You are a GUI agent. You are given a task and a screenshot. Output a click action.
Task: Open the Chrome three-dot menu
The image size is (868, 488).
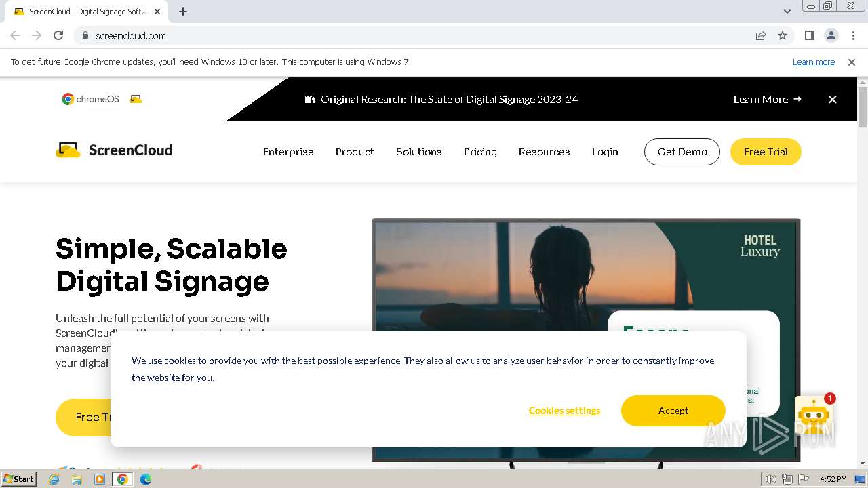(853, 35)
